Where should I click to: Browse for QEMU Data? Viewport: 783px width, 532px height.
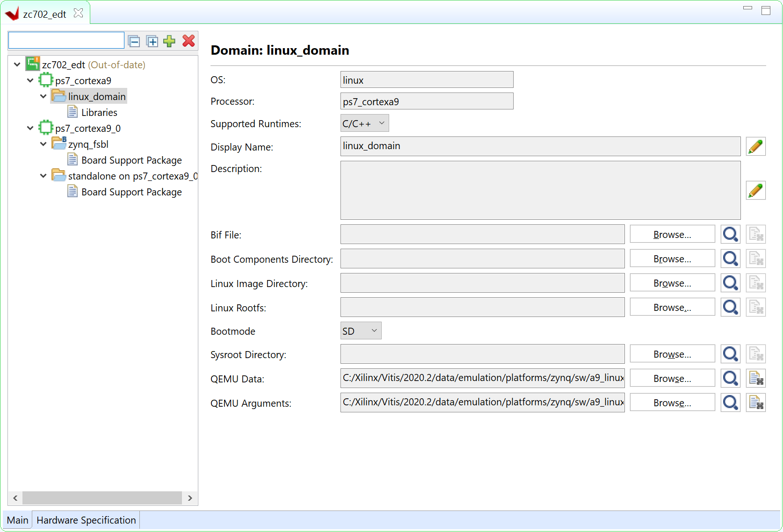click(x=672, y=378)
